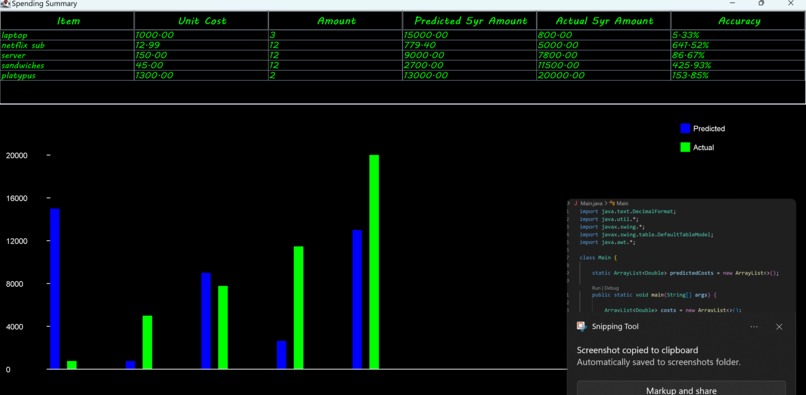806x395 pixels.
Task: Click predicted amount 9000.00 cell
Action: pos(470,55)
